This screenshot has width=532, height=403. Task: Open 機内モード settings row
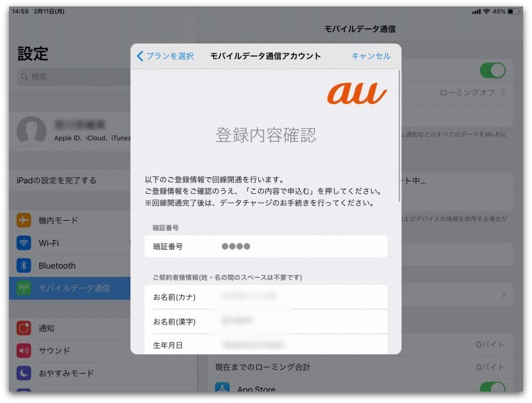70,220
